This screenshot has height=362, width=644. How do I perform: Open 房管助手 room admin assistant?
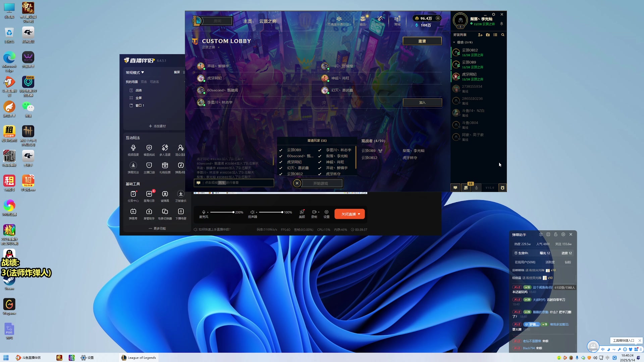tap(149, 214)
